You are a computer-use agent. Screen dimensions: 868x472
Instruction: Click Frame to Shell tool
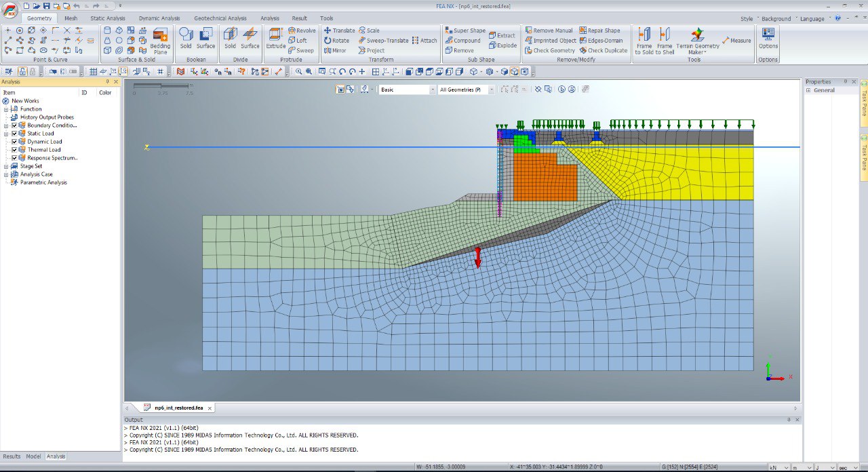(665, 41)
